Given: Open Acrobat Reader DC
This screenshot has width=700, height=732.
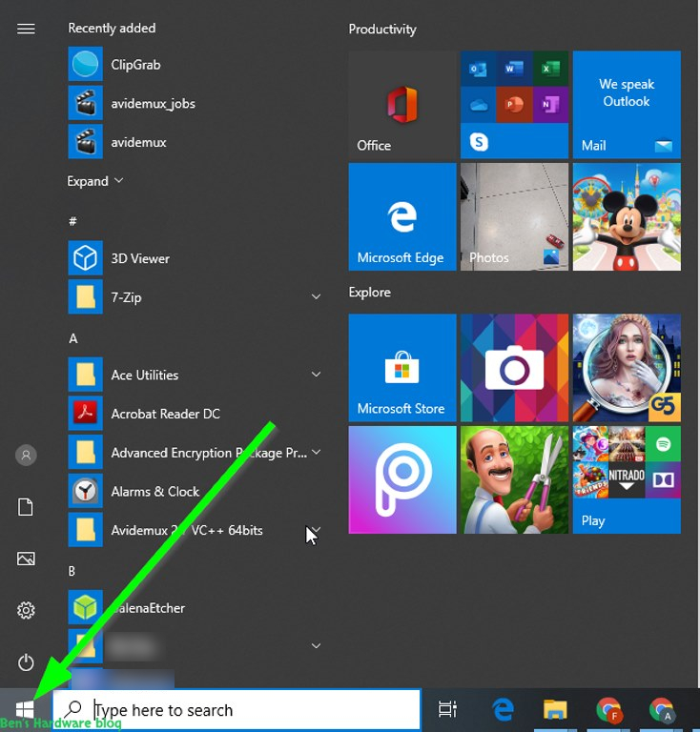Looking at the screenshot, I should [165, 414].
